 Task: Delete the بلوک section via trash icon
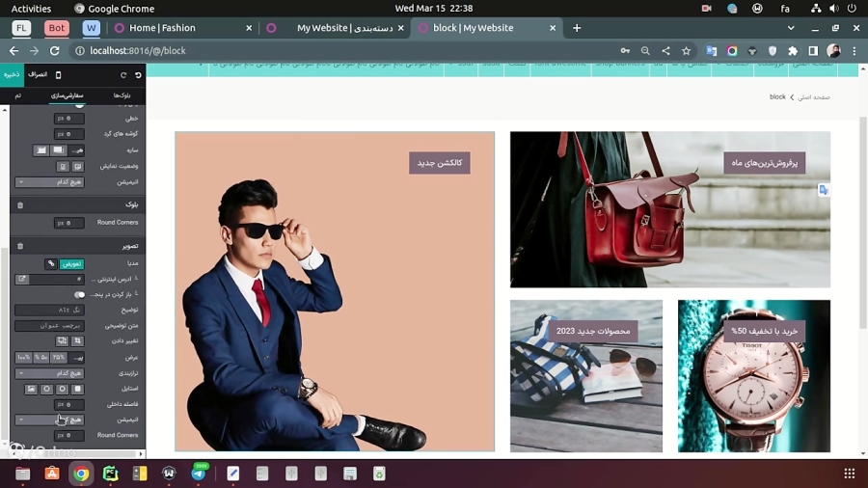20,205
